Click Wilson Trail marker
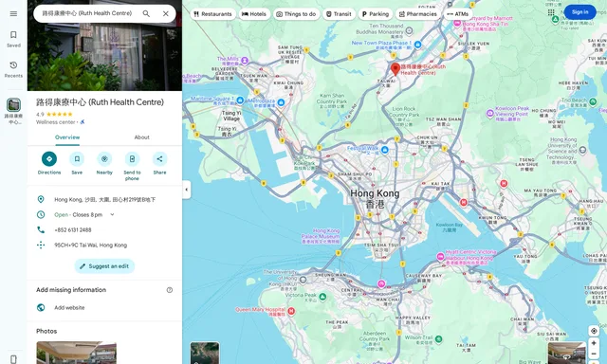This screenshot has width=607, height=364. (438, 339)
